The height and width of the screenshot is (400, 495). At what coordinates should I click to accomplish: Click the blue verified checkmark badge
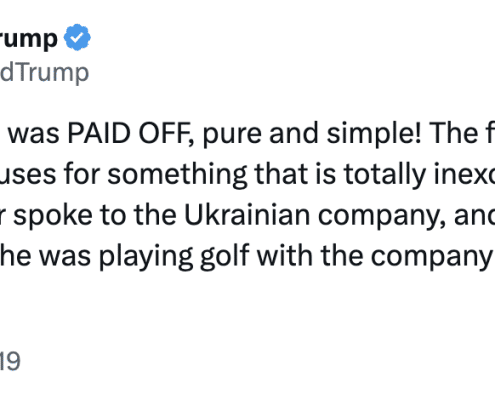point(77,37)
